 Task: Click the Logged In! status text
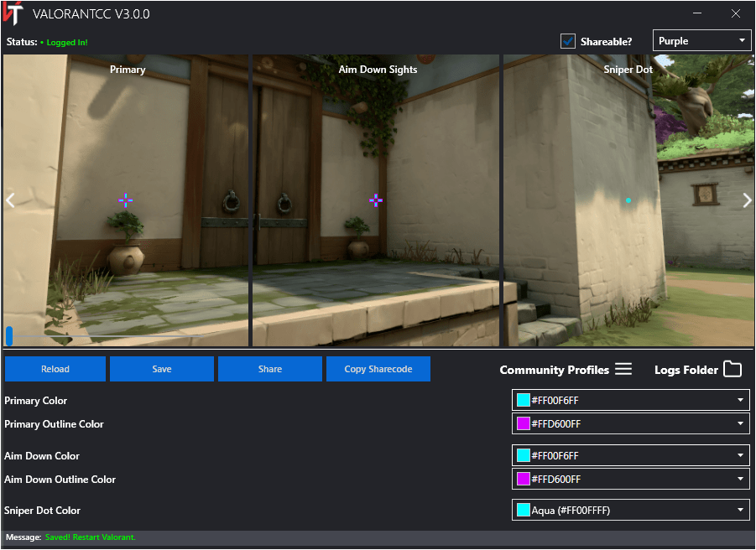tap(67, 43)
